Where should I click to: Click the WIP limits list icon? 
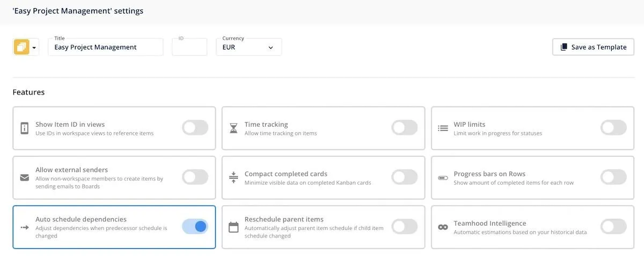pyautogui.click(x=443, y=128)
